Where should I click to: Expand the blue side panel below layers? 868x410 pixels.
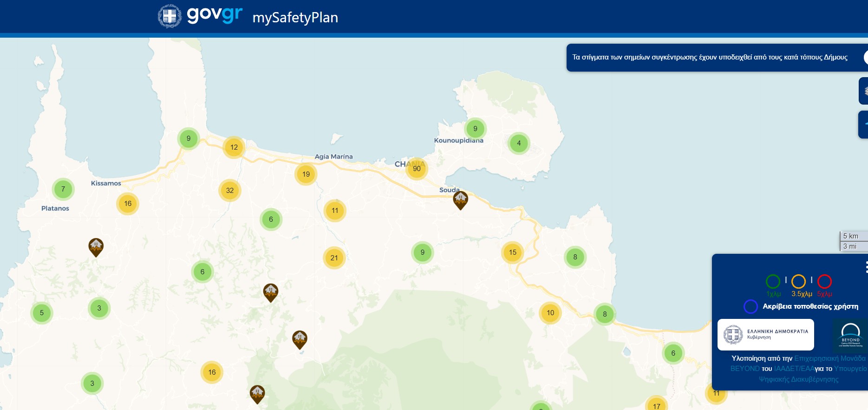(x=863, y=125)
